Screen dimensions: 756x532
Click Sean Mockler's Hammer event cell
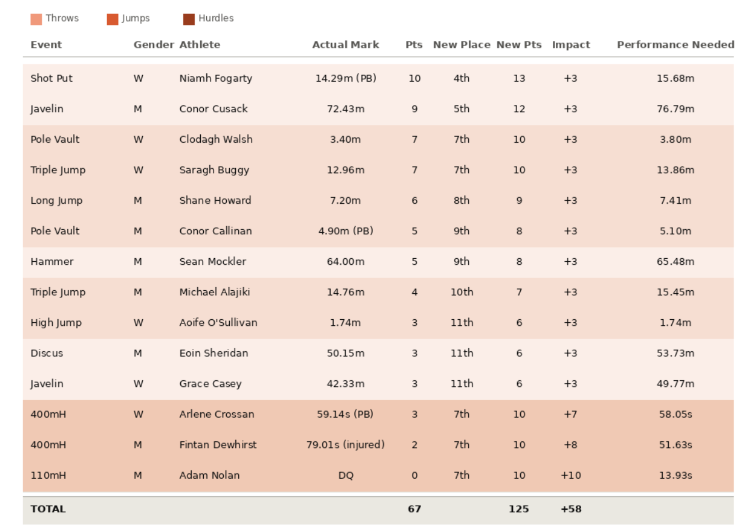coord(52,262)
